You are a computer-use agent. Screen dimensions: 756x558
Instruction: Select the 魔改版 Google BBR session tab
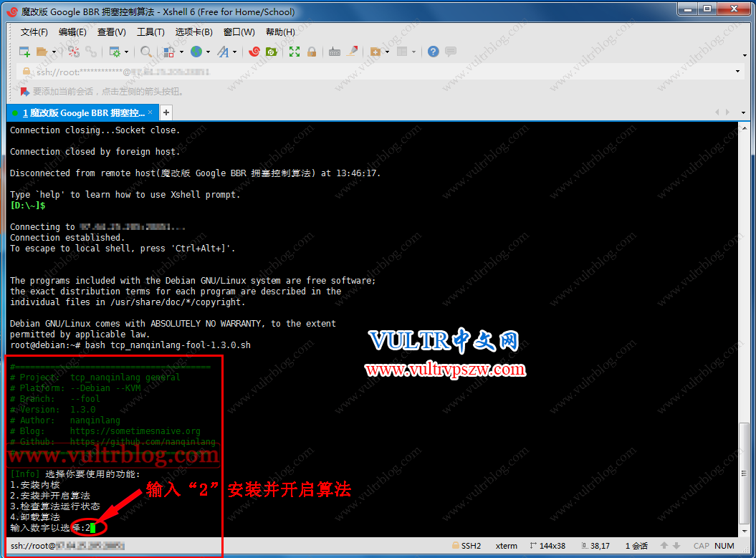[83, 112]
